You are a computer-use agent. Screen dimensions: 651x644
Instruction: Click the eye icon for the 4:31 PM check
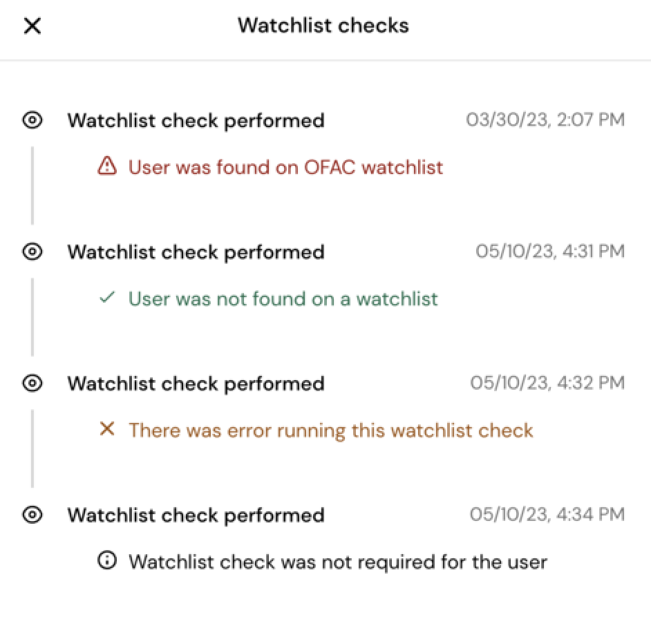click(32, 252)
